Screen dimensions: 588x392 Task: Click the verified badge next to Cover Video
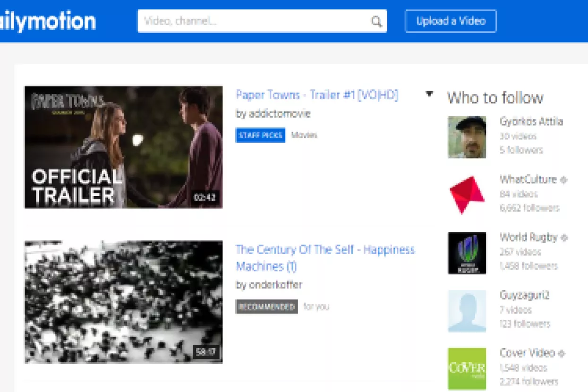click(x=562, y=353)
